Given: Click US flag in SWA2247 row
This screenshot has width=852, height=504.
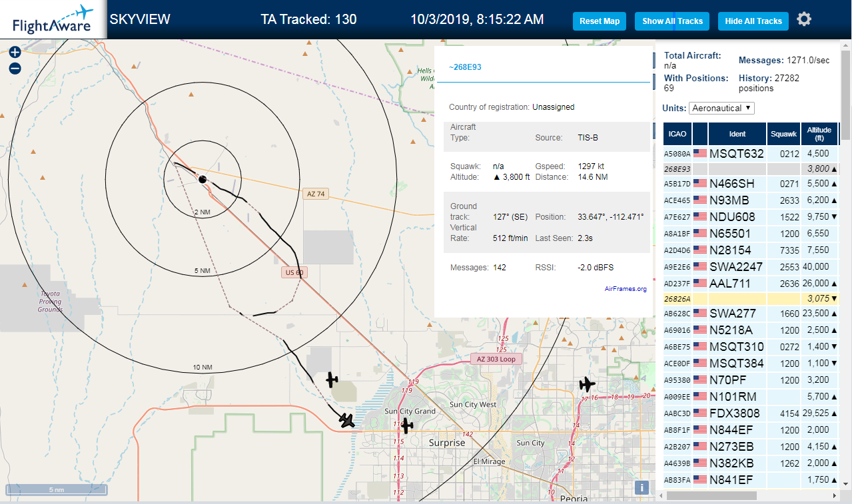Looking at the screenshot, I should pos(699,267).
